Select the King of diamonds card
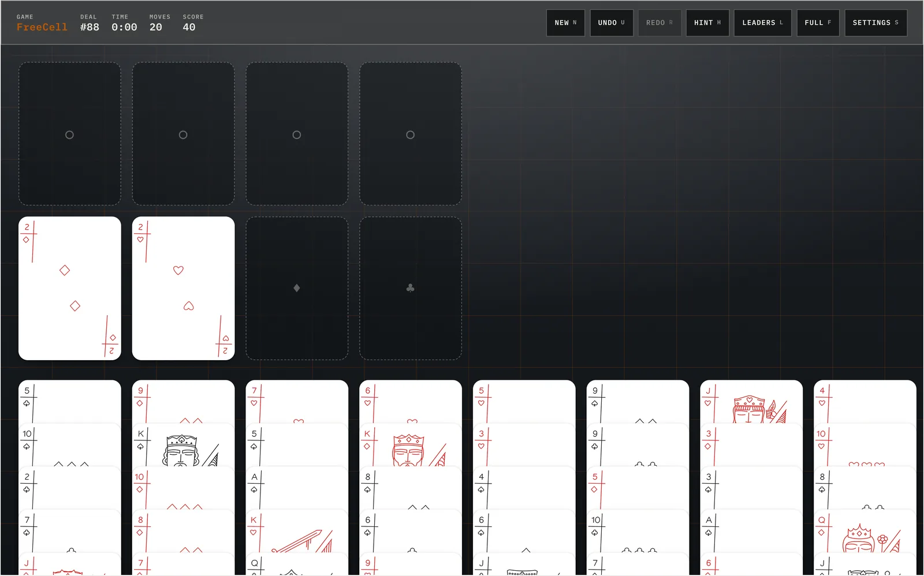 (x=411, y=445)
